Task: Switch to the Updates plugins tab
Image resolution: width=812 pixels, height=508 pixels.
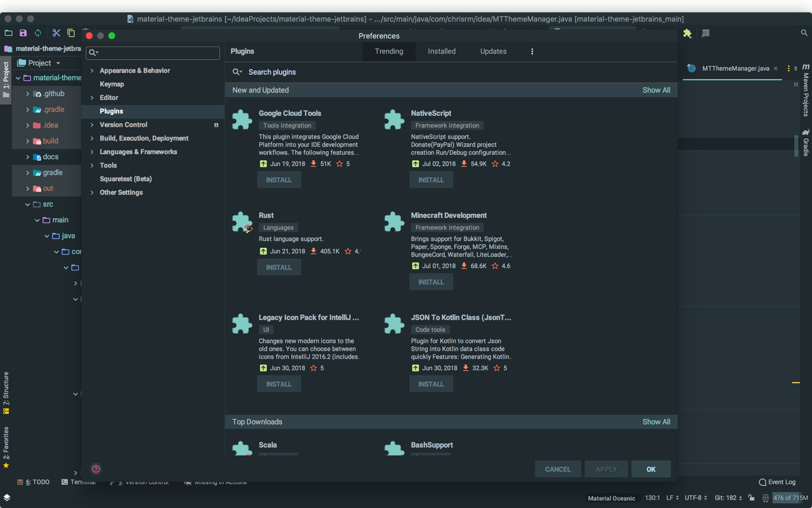Action: tap(493, 51)
